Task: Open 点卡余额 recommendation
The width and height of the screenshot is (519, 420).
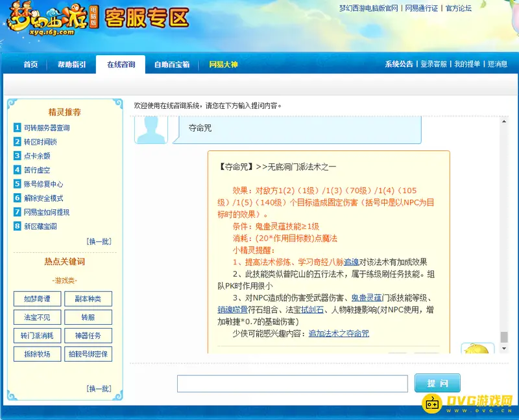Action: [37, 156]
